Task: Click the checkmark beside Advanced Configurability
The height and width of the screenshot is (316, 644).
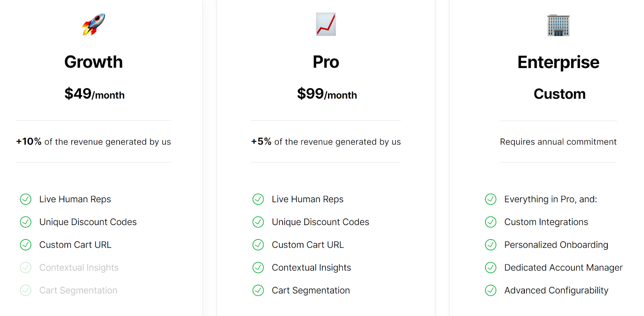Action: tap(491, 290)
